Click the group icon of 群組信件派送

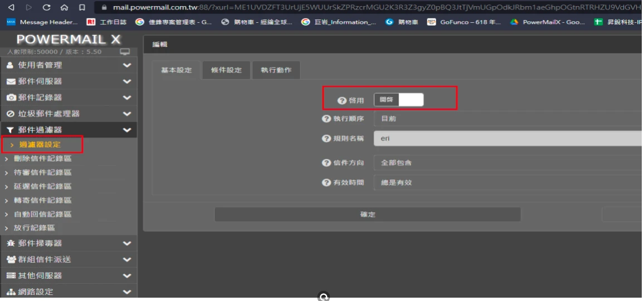coord(11,259)
